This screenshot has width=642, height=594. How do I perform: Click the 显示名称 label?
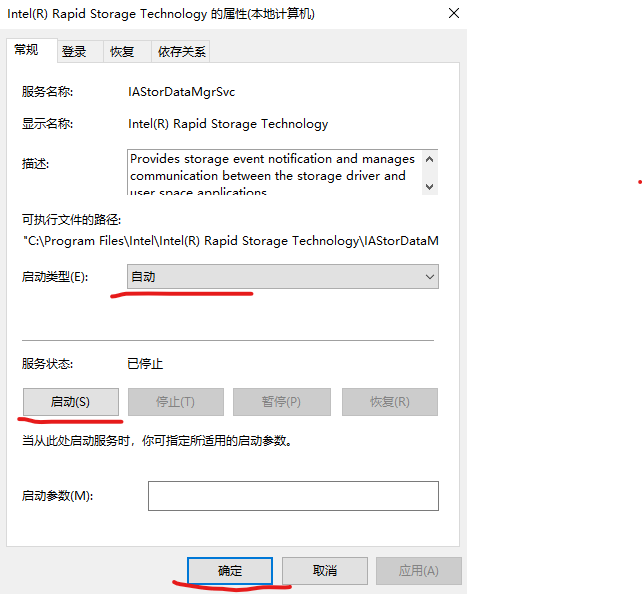[x=47, y=124]
